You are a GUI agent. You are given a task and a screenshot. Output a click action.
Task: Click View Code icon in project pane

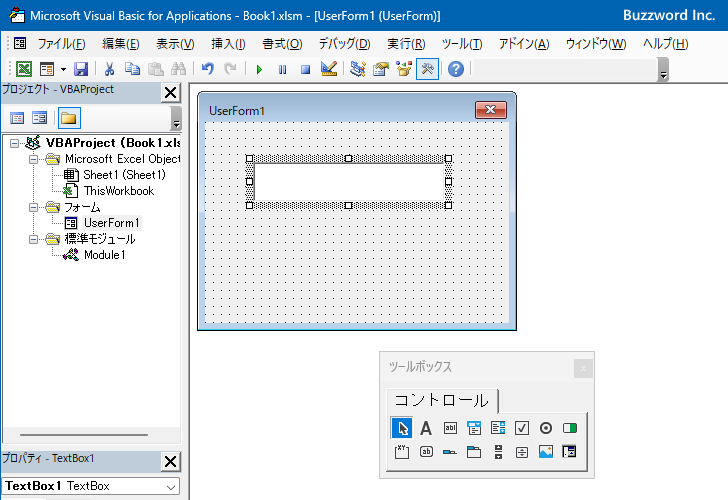pos(17,118)
